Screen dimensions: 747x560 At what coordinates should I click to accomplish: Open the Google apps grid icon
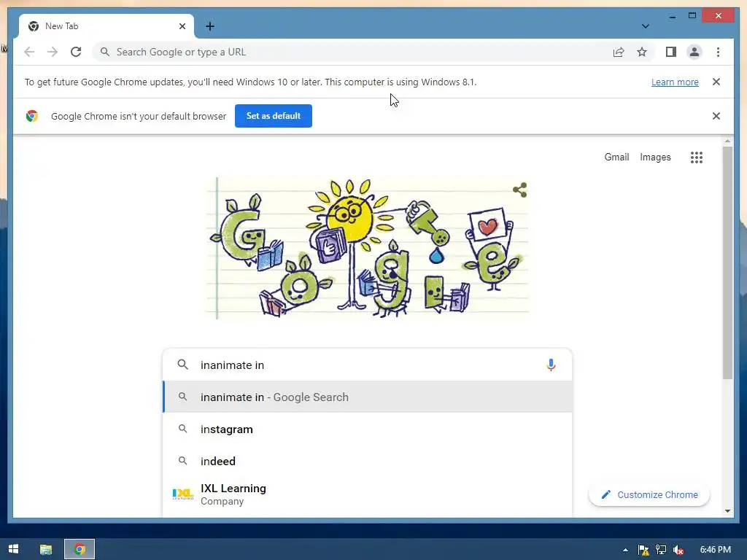[697, 157]
